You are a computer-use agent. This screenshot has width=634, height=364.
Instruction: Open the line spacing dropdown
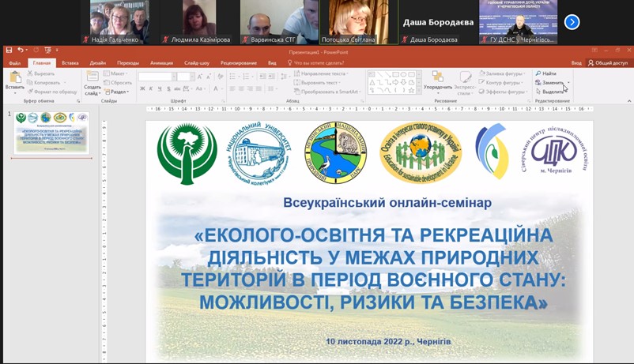click(x=285, y=77)
